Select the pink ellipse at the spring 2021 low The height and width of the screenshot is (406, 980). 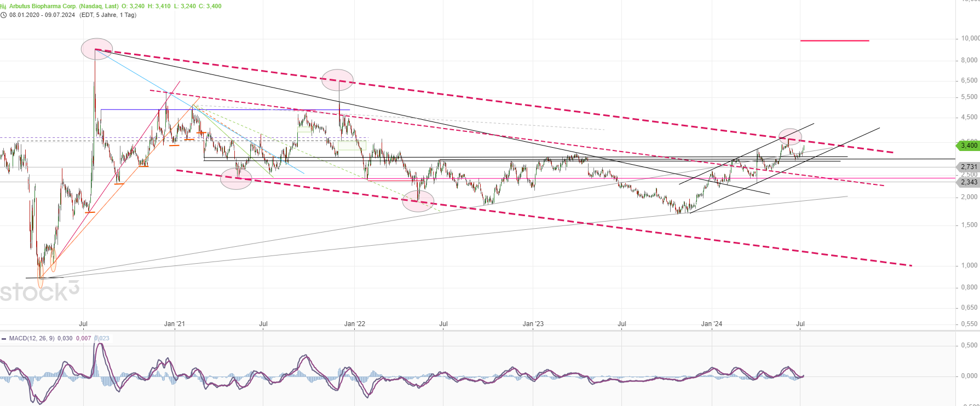(236, 179)
